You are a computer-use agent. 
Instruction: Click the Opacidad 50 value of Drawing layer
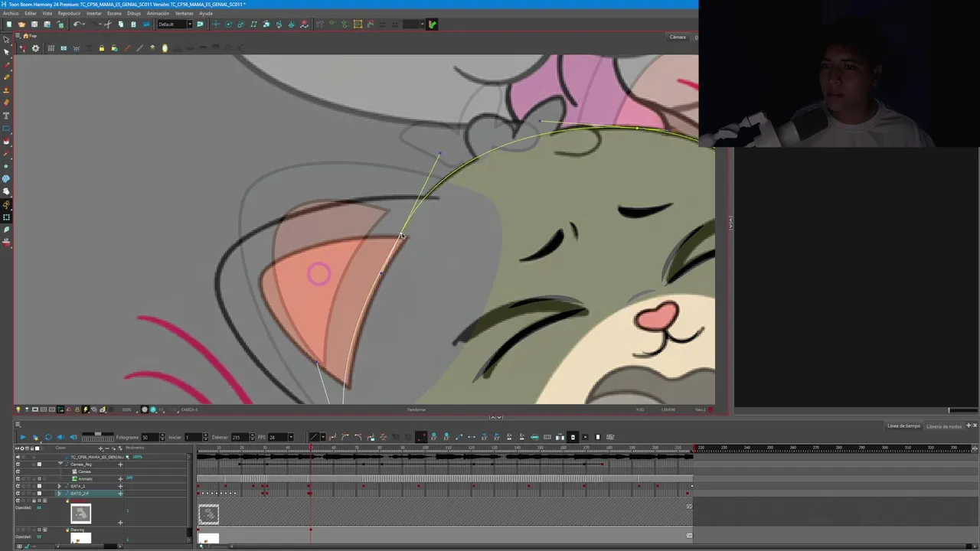click(39, 537)
